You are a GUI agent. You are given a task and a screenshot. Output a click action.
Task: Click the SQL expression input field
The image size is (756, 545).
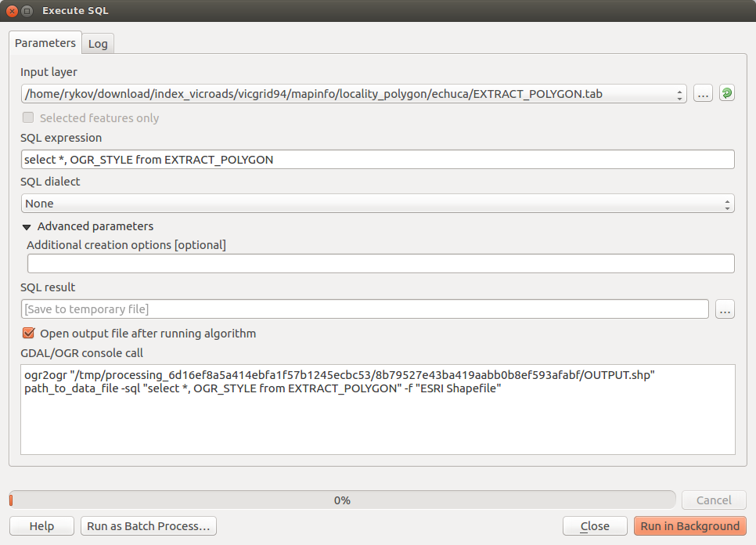point(377,160)
